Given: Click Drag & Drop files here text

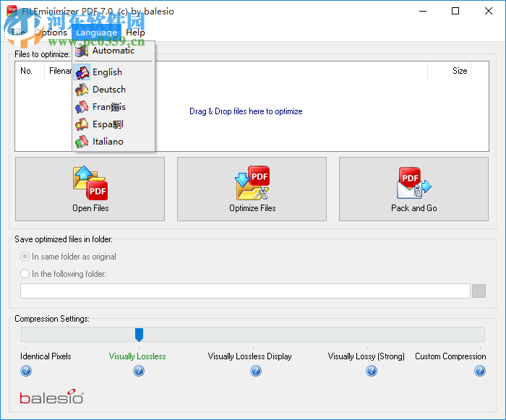Looking at the screenshot, I should click(246, 111).
